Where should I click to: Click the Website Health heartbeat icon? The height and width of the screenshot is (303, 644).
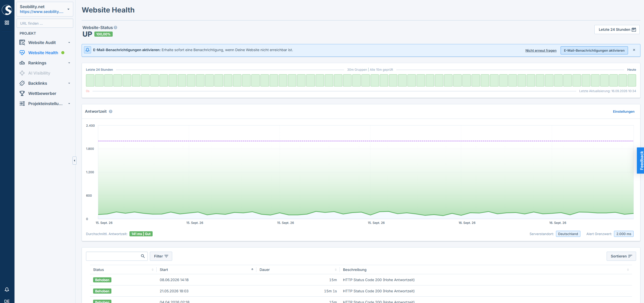coord(22,53)
